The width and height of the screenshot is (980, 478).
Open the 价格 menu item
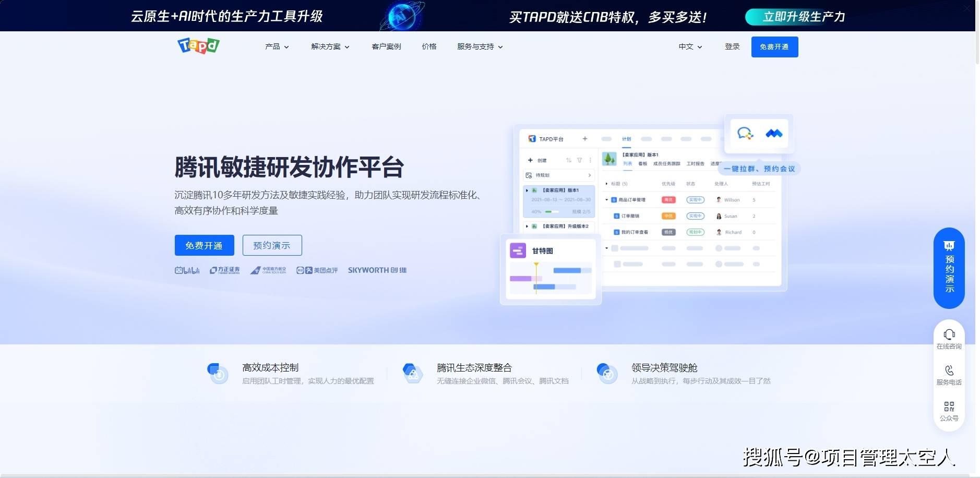pos(429,46)
